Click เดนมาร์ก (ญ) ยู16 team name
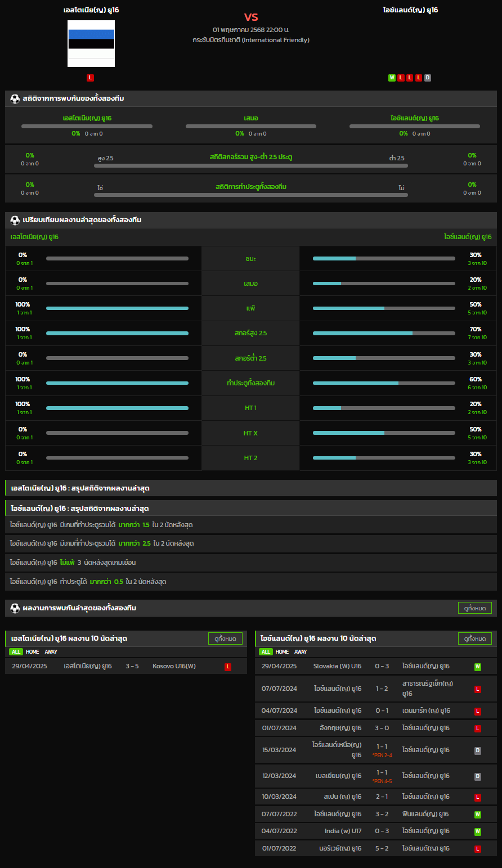 (426, 711)
